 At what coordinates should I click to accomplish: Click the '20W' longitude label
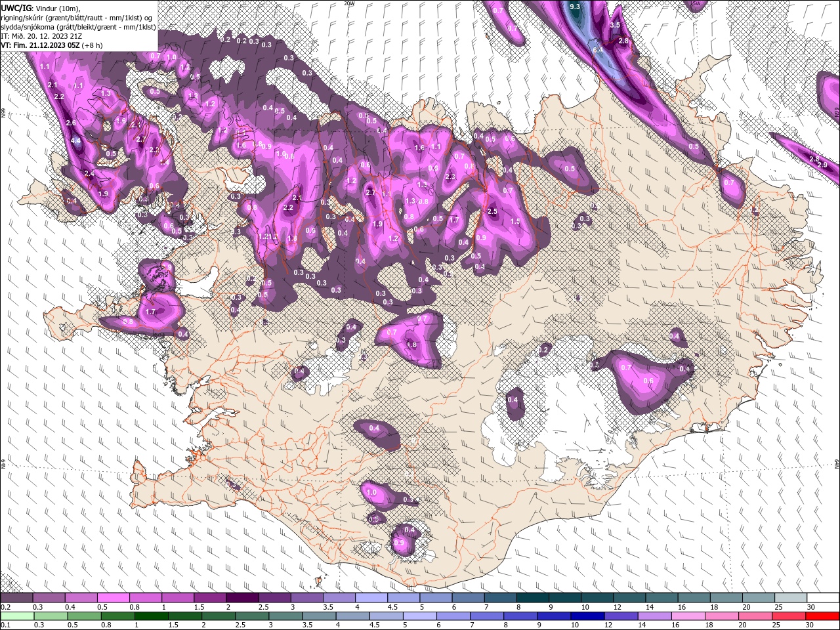click(348, 3)
